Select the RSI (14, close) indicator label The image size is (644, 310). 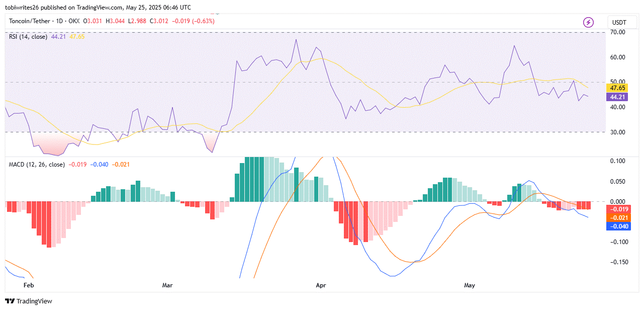(28, 36)
